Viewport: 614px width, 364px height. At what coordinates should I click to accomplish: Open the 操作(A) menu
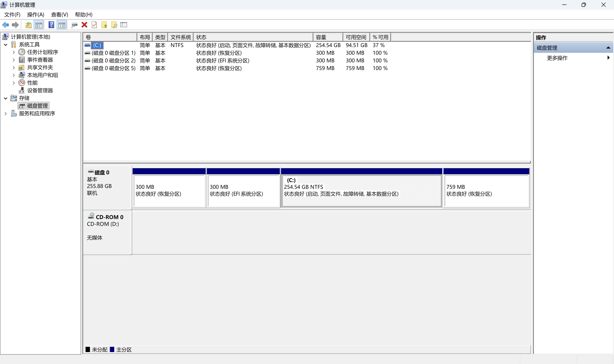coord(36,15)
